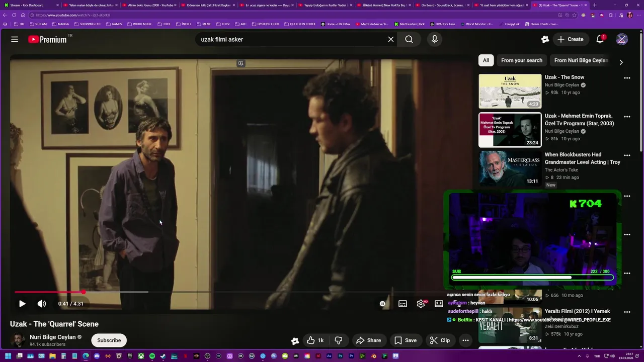Click the picture-in-picture icon atop video

(x=241, y=63)
